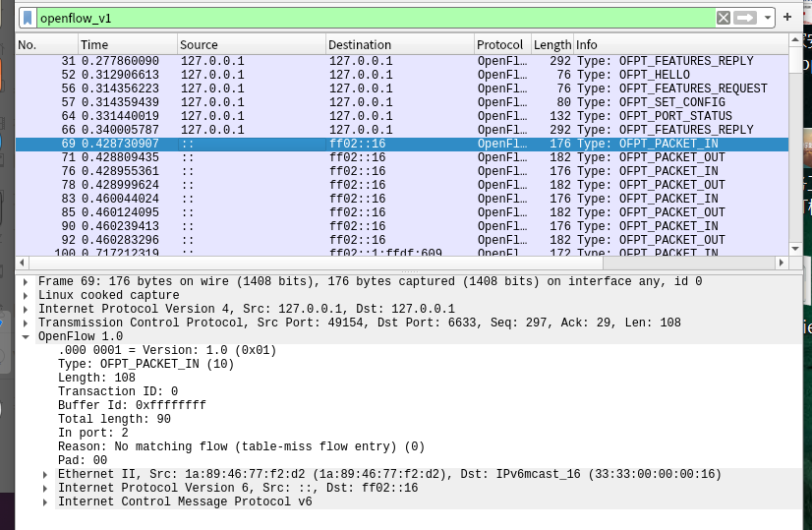Select the packet list horizontal scrollbar thumb
812x530 pixels.
pos(316,263)
